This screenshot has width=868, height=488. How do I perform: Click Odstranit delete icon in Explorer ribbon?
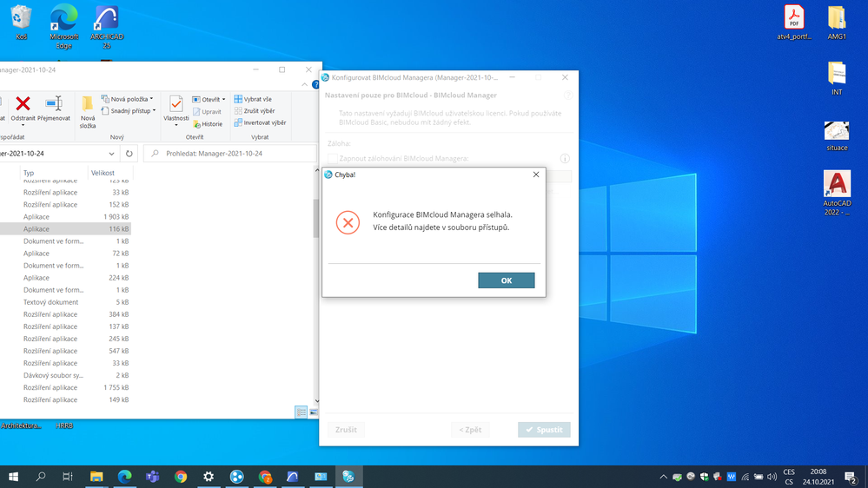click(23, 109)
